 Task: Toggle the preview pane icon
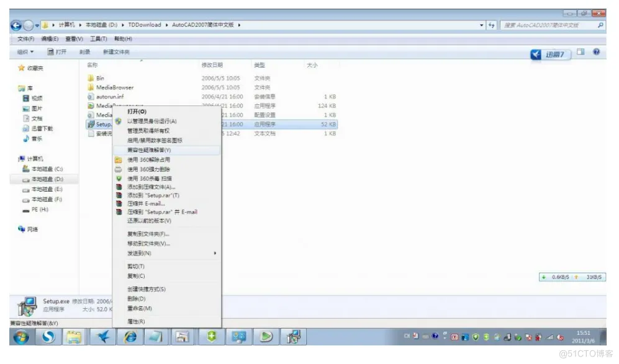(x=581, y=51)
